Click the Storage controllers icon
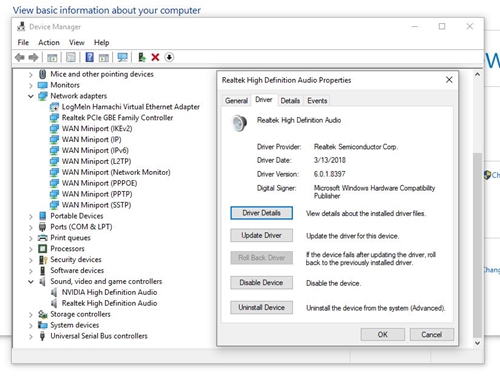The image size is (500, 377). click(43, 314)
